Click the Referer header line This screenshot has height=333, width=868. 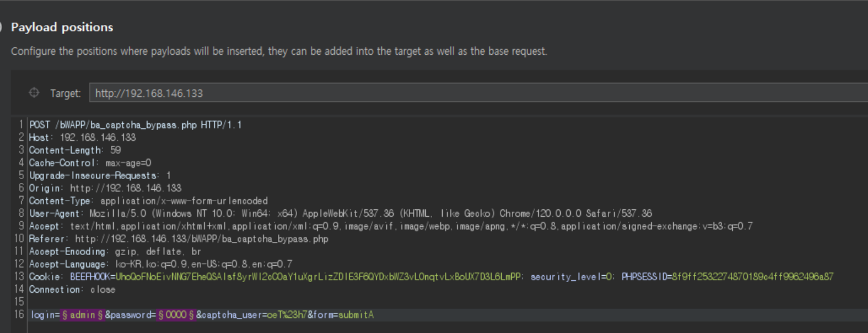click(x=179, y=239)
